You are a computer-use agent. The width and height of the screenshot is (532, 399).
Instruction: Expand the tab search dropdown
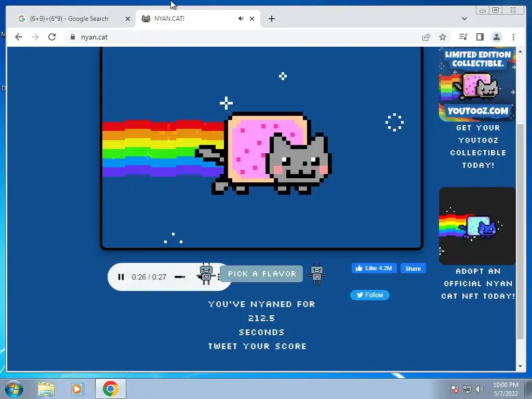[x=464, y=19]
